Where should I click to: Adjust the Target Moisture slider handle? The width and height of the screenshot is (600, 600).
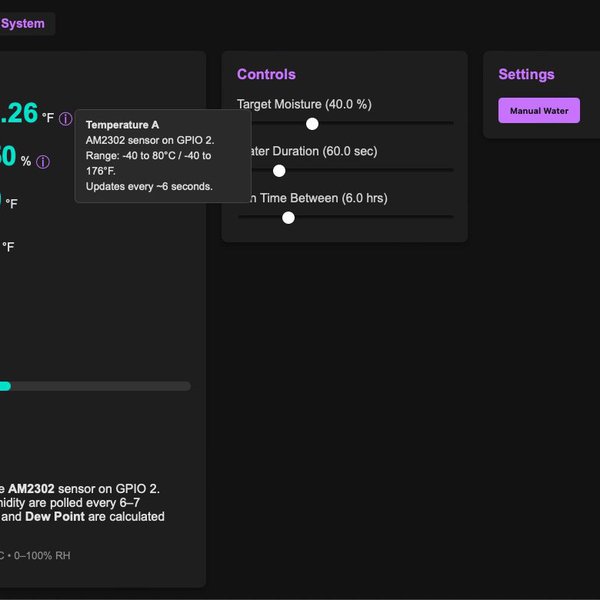click(x=312, y=124)
